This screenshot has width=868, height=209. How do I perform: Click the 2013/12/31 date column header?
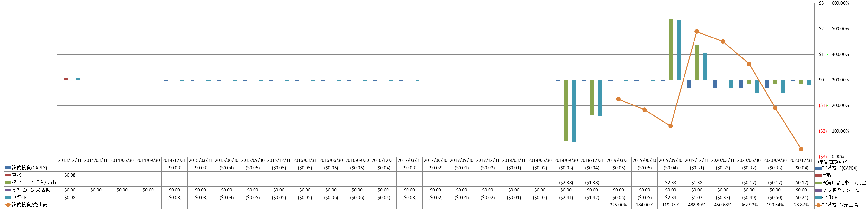(x=70, y=160)
